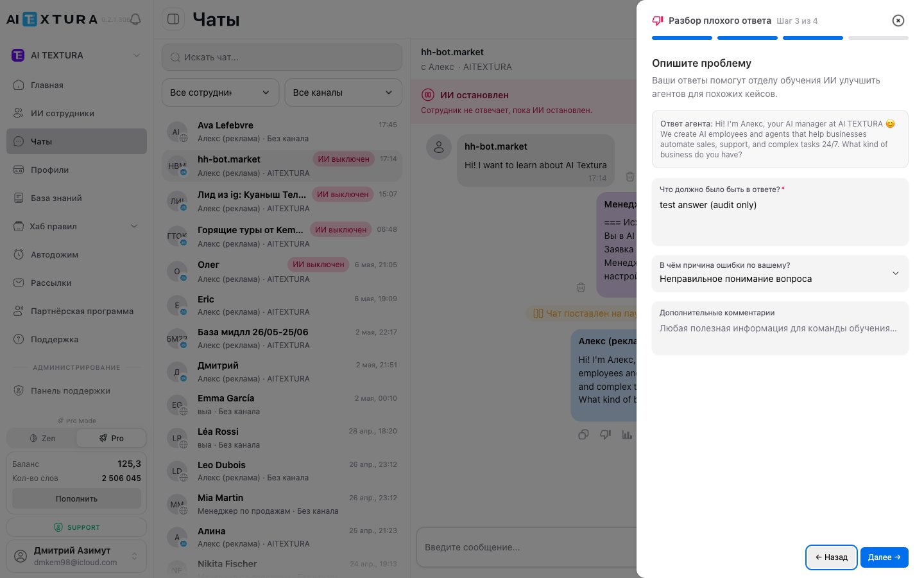The height and width of the screenshot is (578, 924).
Task: Click the Eric chat avatar
Action: pyautogui.click(x=176, y=306)
